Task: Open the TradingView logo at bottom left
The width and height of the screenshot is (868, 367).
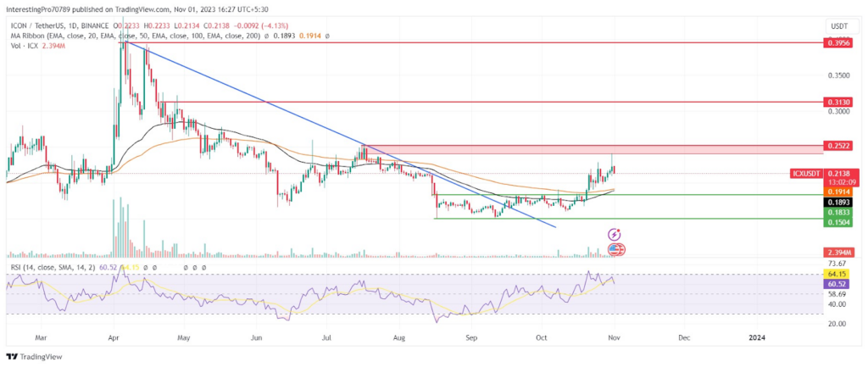Action: 34,357
